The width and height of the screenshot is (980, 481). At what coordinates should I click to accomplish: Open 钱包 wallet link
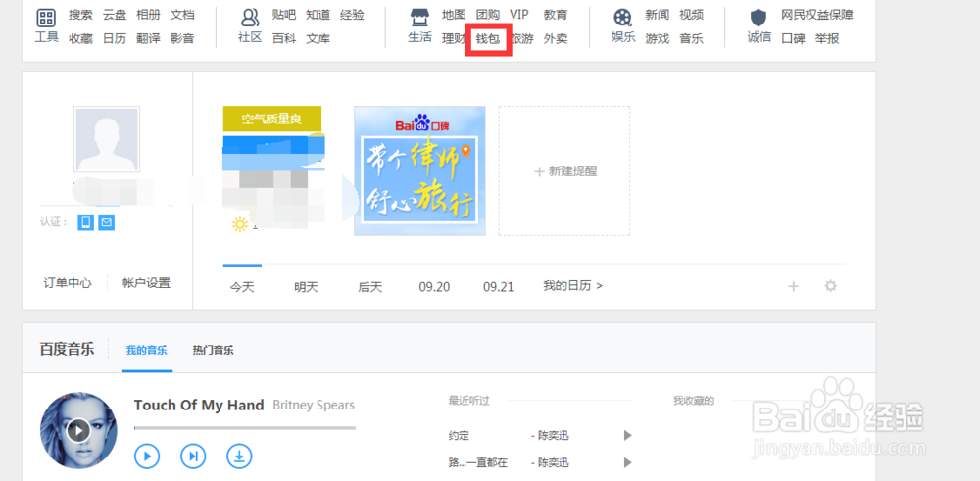click(x=488, y=39)
